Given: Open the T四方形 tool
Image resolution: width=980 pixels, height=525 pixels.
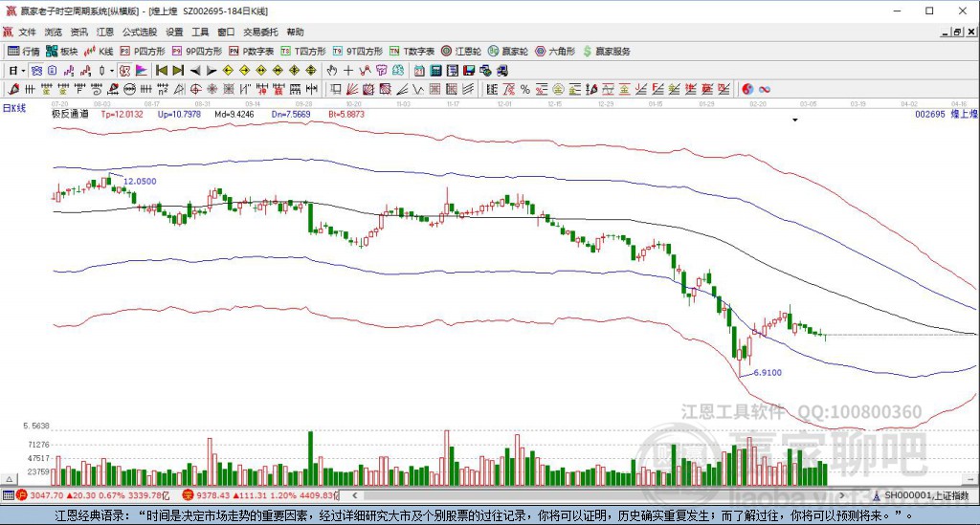Looking at the screenshot, I should 303,52.
